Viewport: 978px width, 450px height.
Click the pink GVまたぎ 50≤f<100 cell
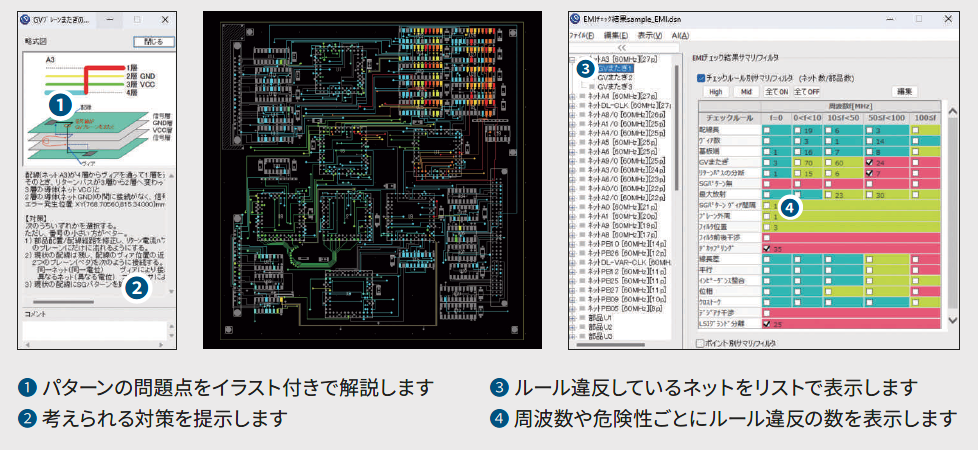pos(887,160)
